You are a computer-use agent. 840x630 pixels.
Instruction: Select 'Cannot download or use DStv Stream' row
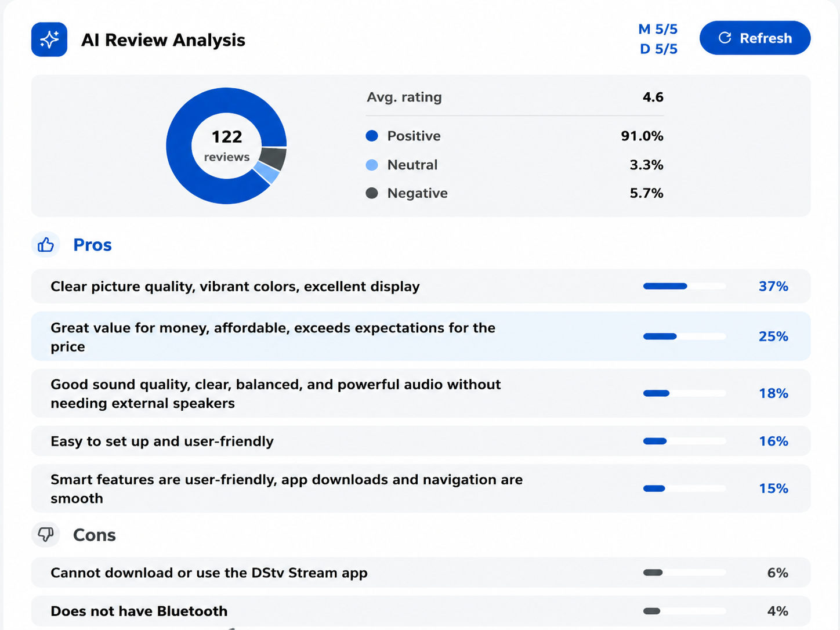(421, 573)
